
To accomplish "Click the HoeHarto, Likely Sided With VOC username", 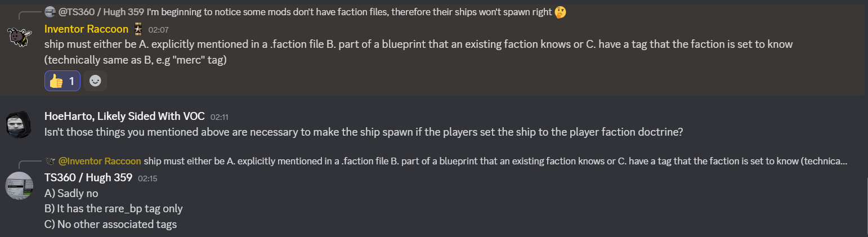I will (124, 117).
